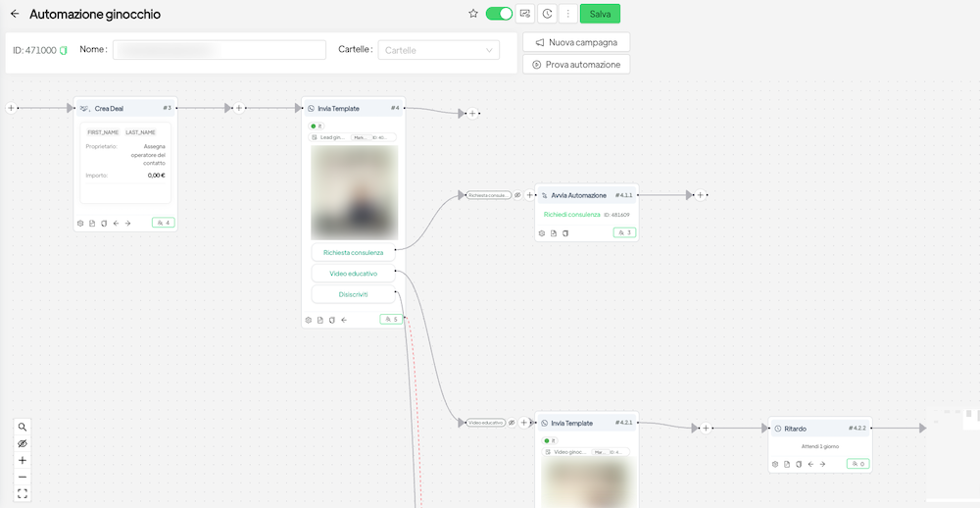This screenshot has width=980, height=508.
Task: Go back using the arrow beside Automazione ginocchio
Action: click(15, 14)
